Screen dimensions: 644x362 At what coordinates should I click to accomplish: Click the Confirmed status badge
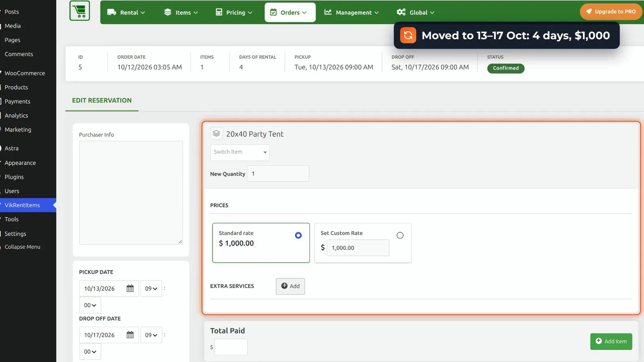tap(506, 68)
